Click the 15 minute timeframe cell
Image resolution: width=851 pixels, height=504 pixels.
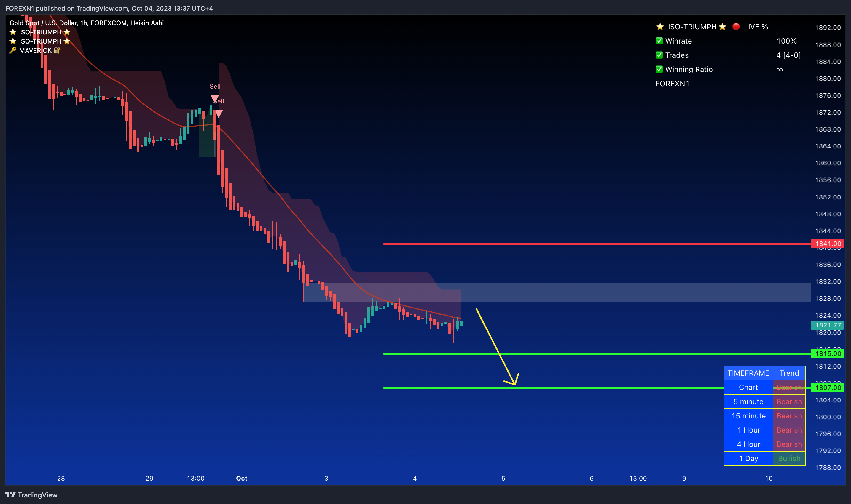(748, 416)
